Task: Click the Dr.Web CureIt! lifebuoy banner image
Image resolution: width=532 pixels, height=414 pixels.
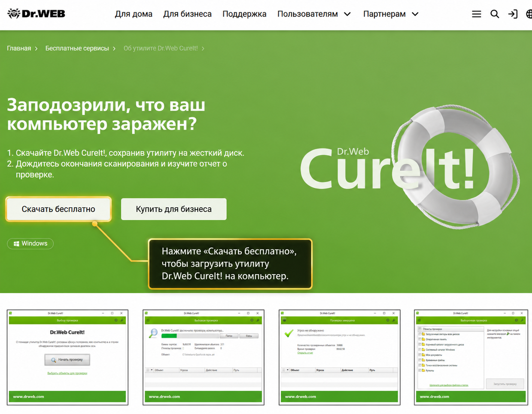Action: point(410,167)
